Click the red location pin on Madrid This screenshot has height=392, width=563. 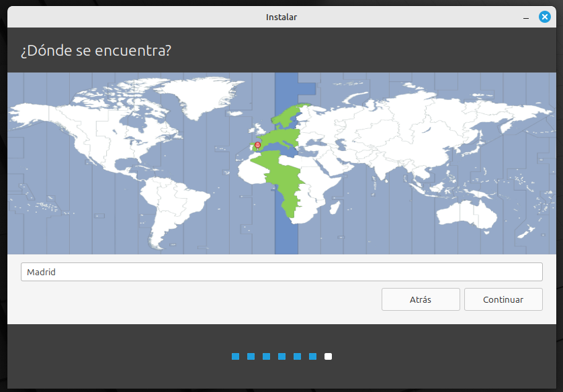tap(257, 144)
